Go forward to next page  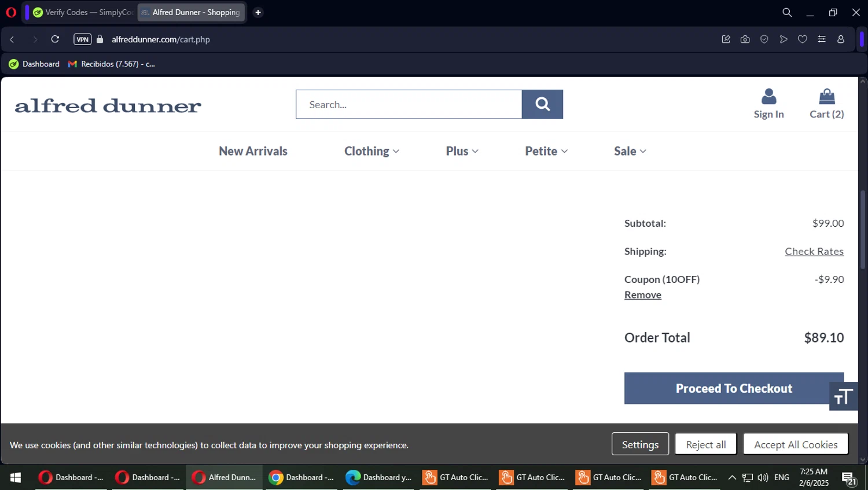(35, 39)
